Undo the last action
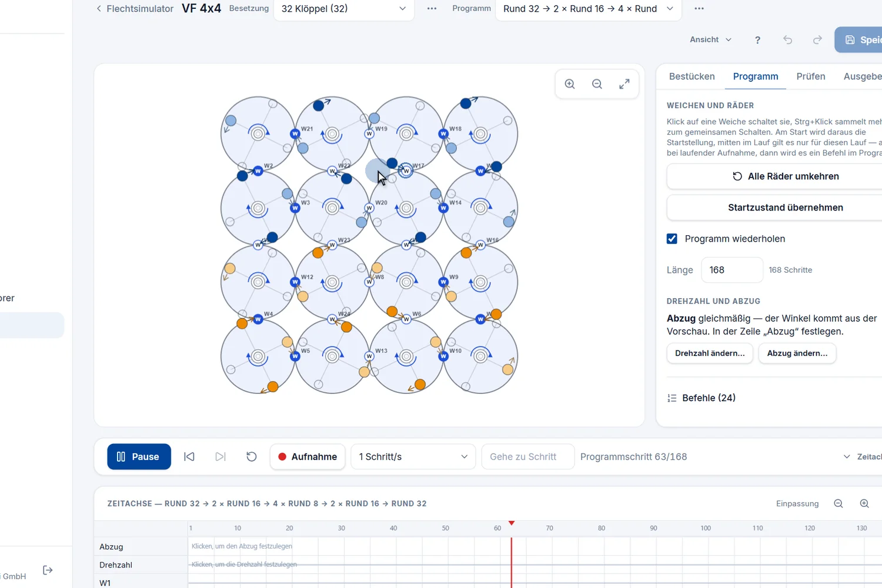Screen dimensions: 882x588 (x=788, y=40)
